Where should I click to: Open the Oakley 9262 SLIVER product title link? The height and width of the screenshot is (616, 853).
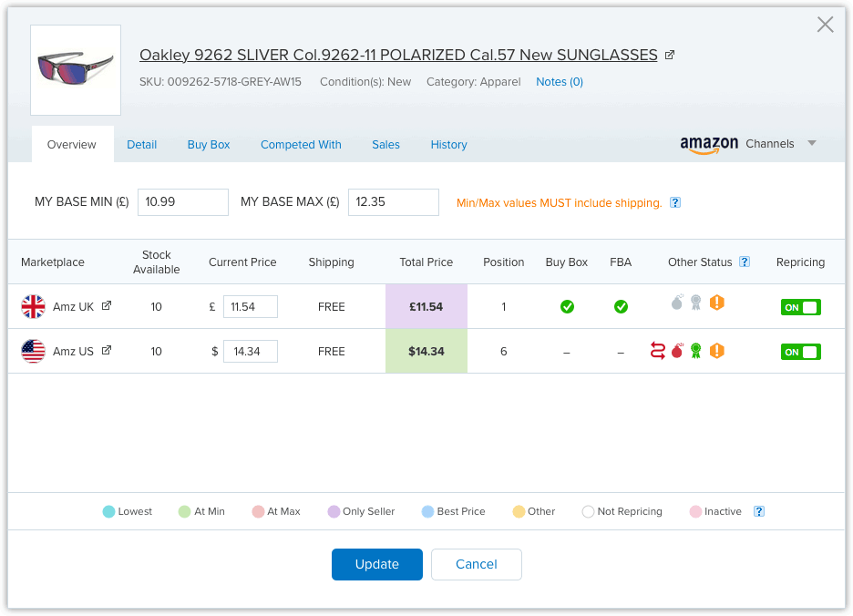tap(398, 55)
